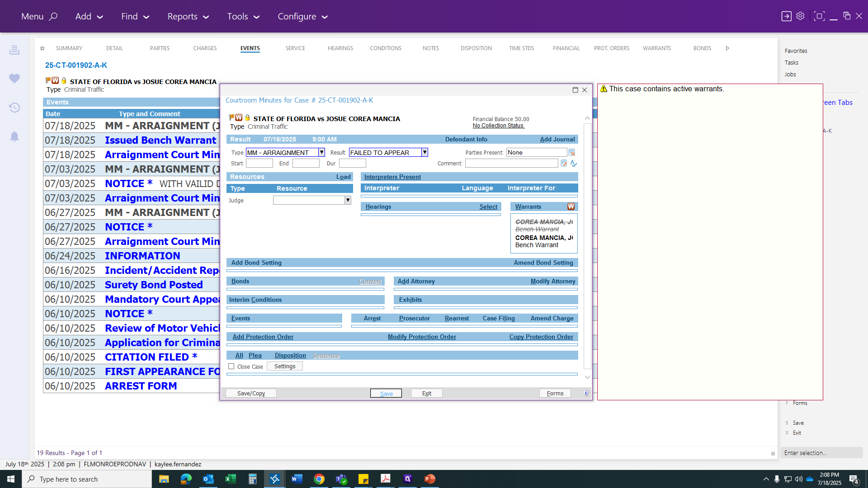Click Add Protection Order link
The image size is (868, 488).
[263, 337]
